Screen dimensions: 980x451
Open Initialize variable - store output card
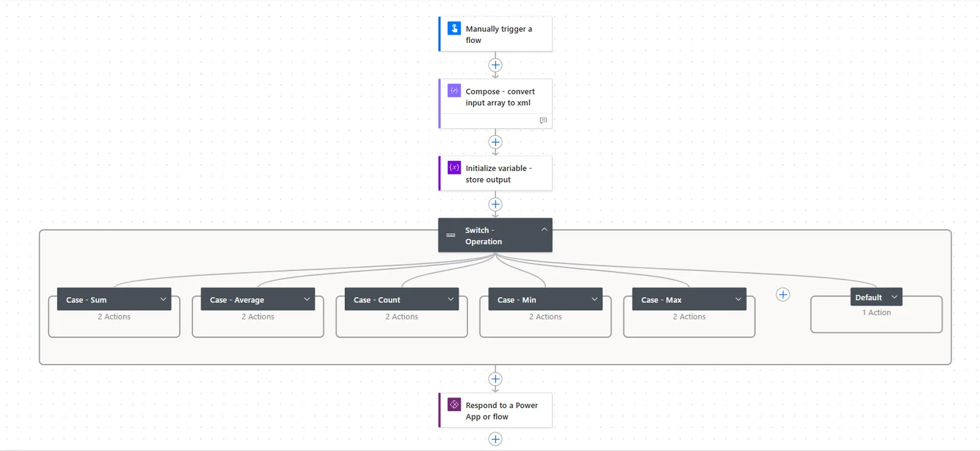pyautogui.click(x=496, y=173)
